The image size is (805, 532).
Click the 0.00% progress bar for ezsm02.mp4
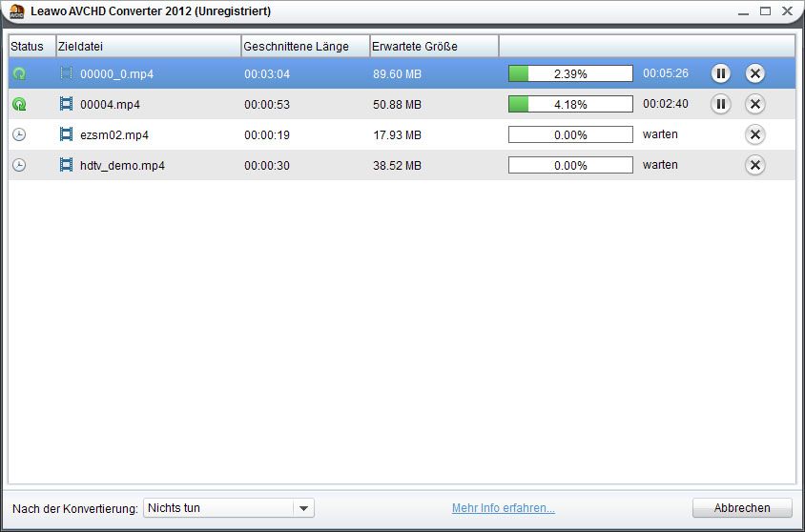click(x=570, y=134)
